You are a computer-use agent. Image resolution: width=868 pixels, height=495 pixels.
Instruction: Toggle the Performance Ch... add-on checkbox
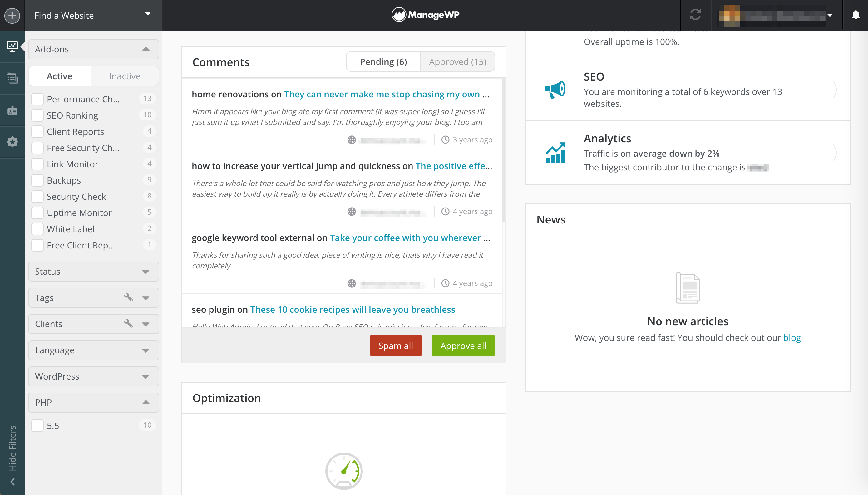(x=37, y=98)
